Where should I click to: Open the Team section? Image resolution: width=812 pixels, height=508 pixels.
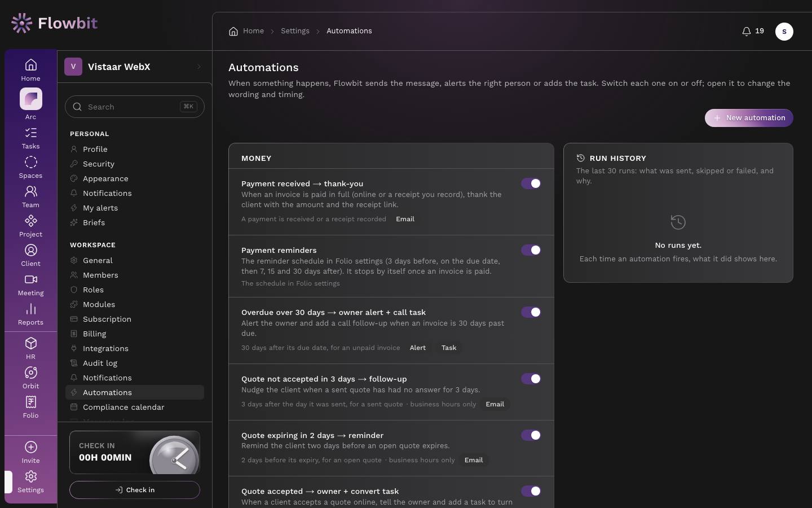[30, 197]
